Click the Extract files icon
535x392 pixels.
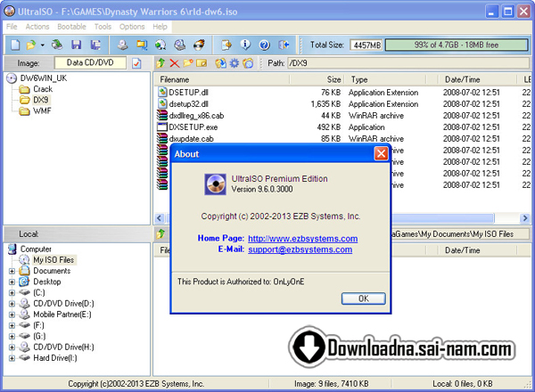coord(220,63)
